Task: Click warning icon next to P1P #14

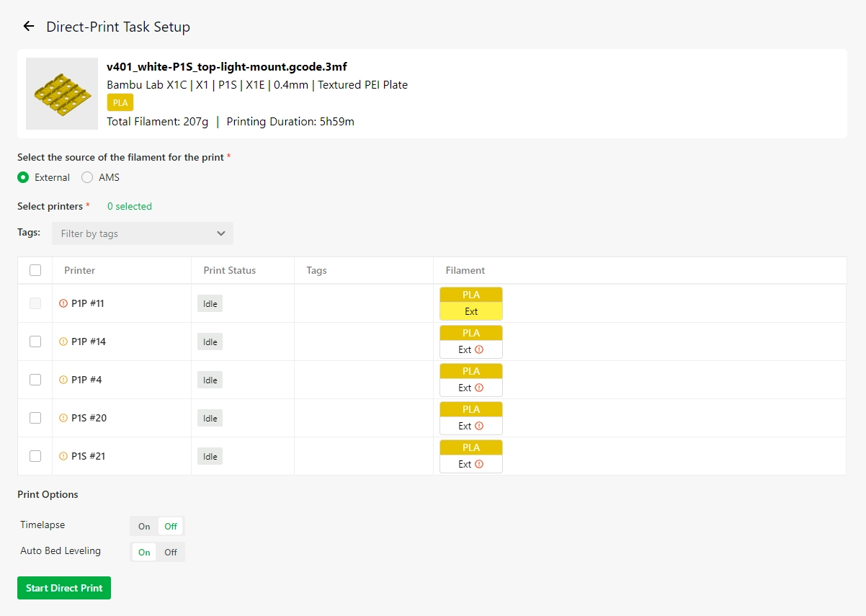Action: pos(63,342)
